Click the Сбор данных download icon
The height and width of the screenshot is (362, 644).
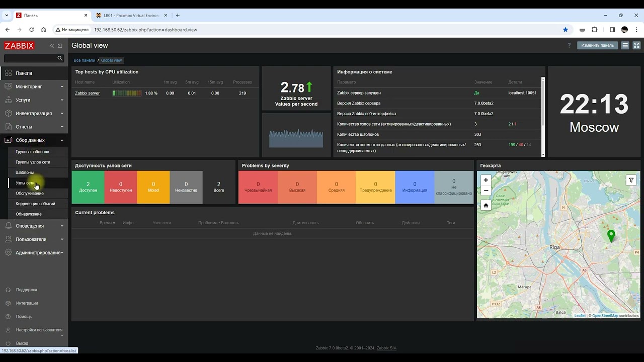pos(8,140)
